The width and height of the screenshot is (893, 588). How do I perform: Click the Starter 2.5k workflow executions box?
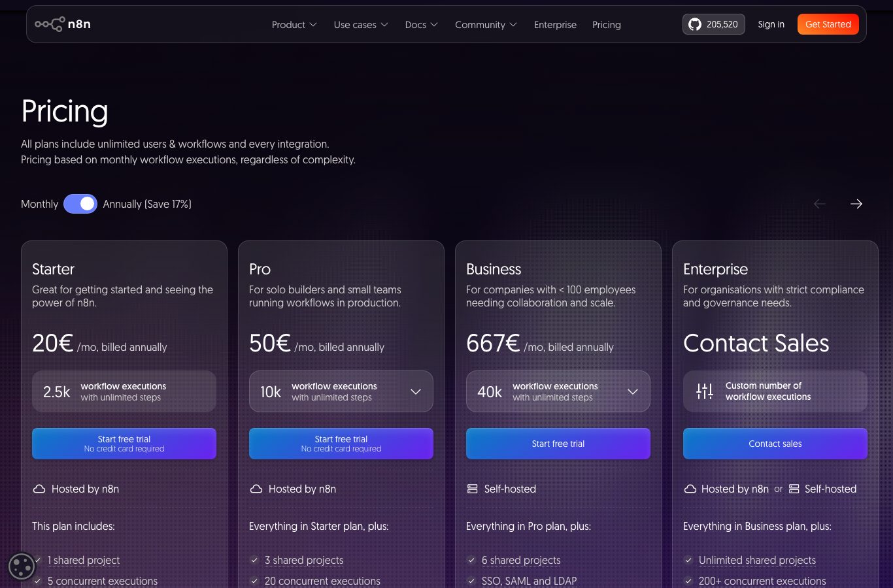[x=124, y=391]
